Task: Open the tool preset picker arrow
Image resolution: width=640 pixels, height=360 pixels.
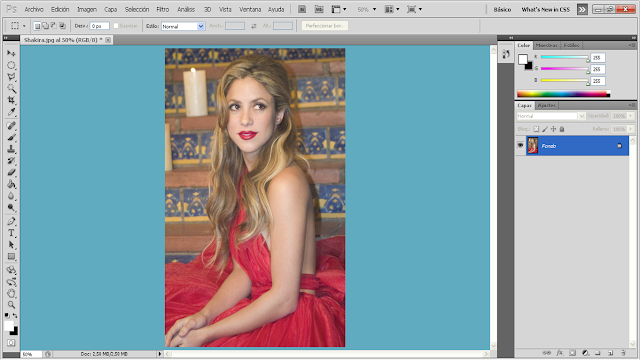Action: click(24, 26)
